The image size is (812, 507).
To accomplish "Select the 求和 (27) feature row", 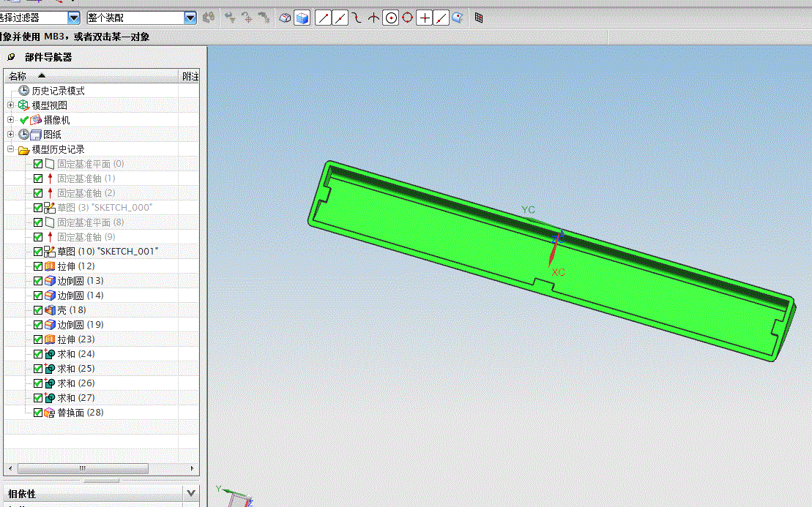I will [102, 398].
